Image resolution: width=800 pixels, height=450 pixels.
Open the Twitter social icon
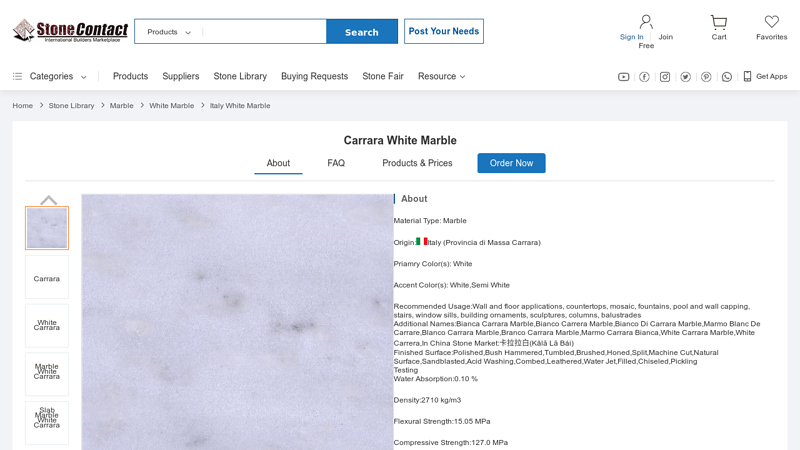[686, 77]
